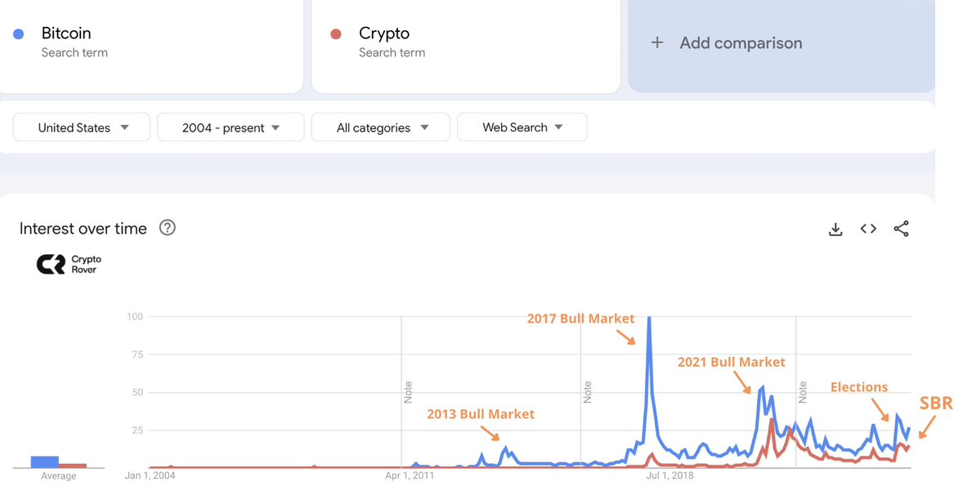The image size is (980, 504).
Task: Click the 2017 Bitcoin peak at 100
Action: [649, 319]
